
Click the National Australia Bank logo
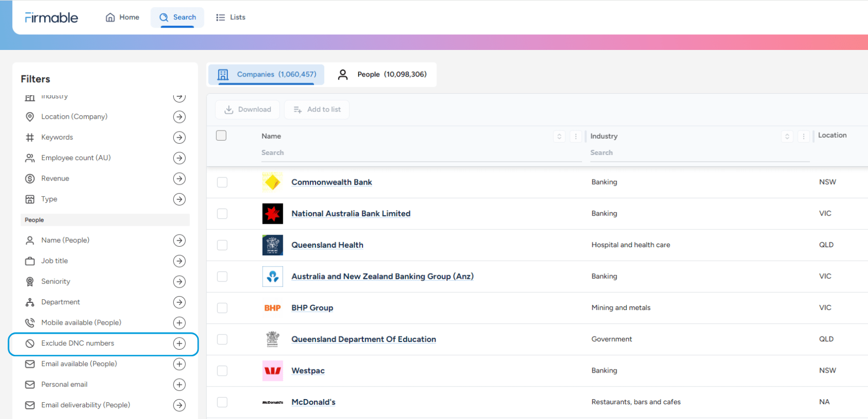coord(273,214)
